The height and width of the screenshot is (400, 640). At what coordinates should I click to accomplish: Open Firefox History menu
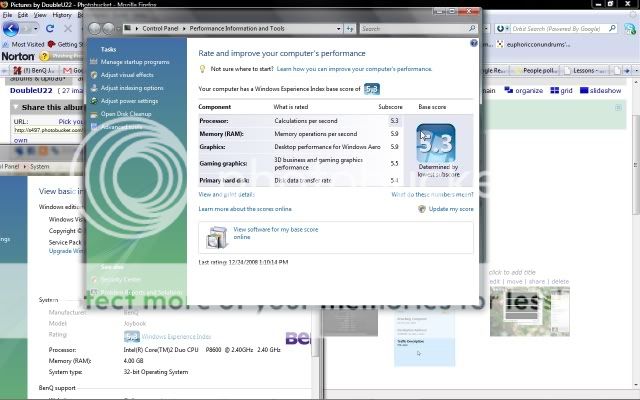(x=62, y=15)
